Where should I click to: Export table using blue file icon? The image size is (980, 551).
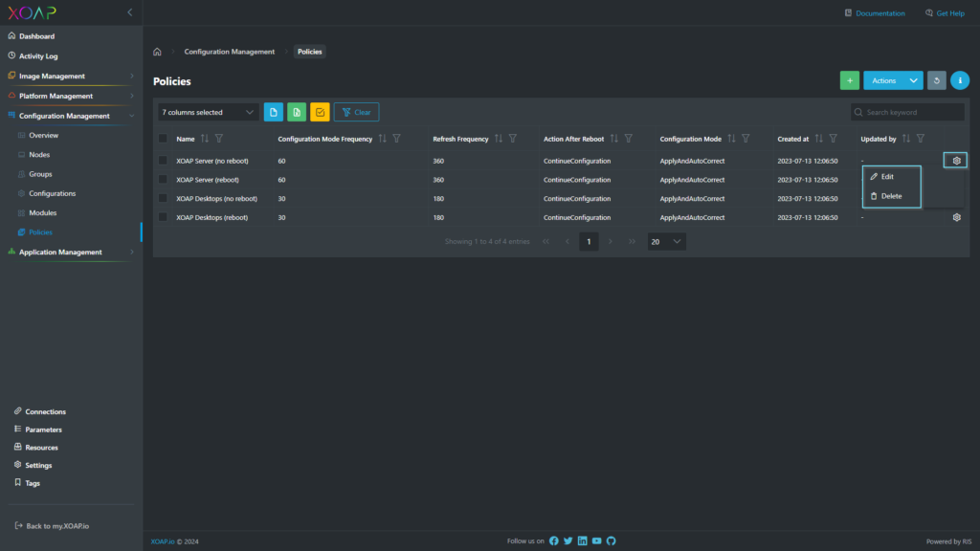click(x=273, y=113)
